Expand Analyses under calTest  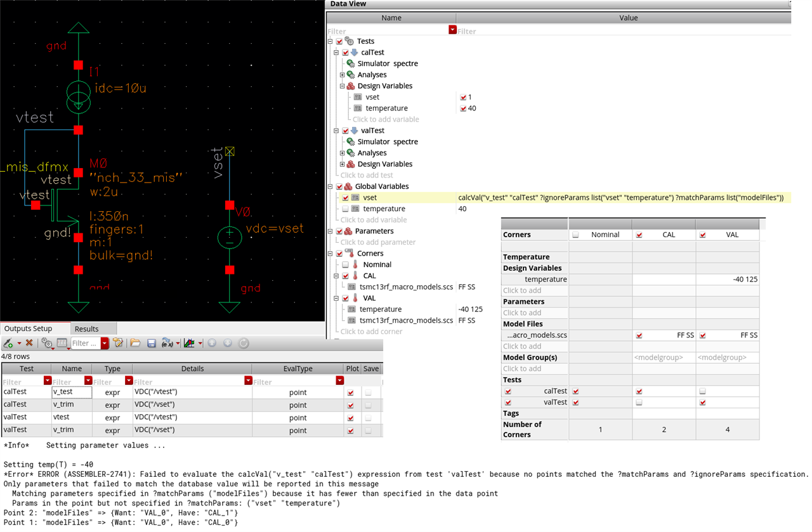[x=342, y=75]
